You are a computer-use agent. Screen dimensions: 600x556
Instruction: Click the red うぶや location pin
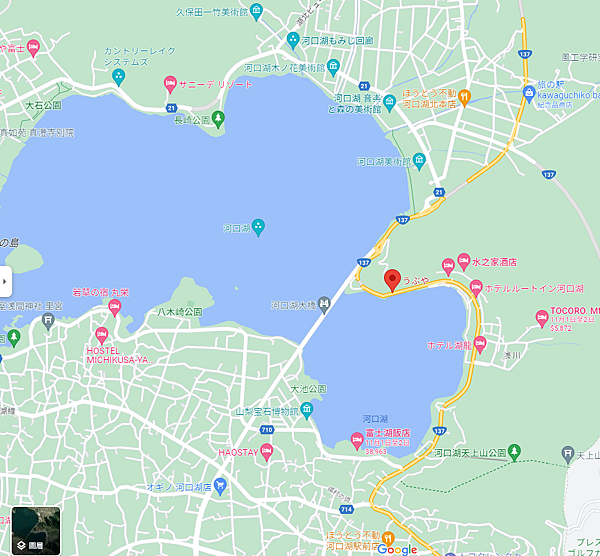[392, 280]
